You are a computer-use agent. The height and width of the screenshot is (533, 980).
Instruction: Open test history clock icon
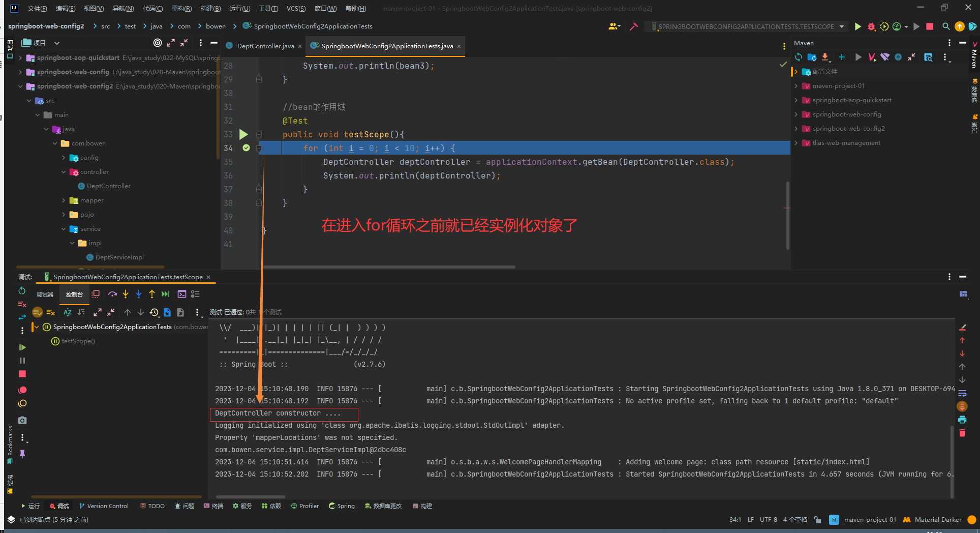[x=154, y=312]
